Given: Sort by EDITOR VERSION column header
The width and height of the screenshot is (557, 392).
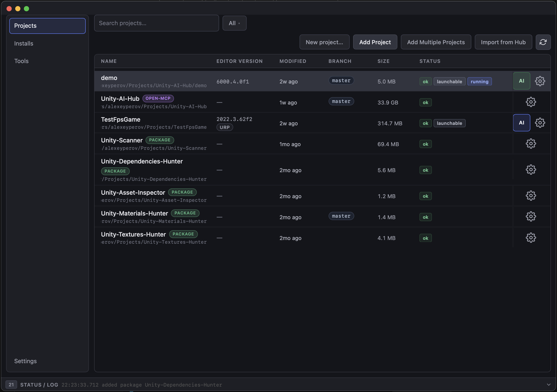Looking at the screenshot, I should (239, 61).
